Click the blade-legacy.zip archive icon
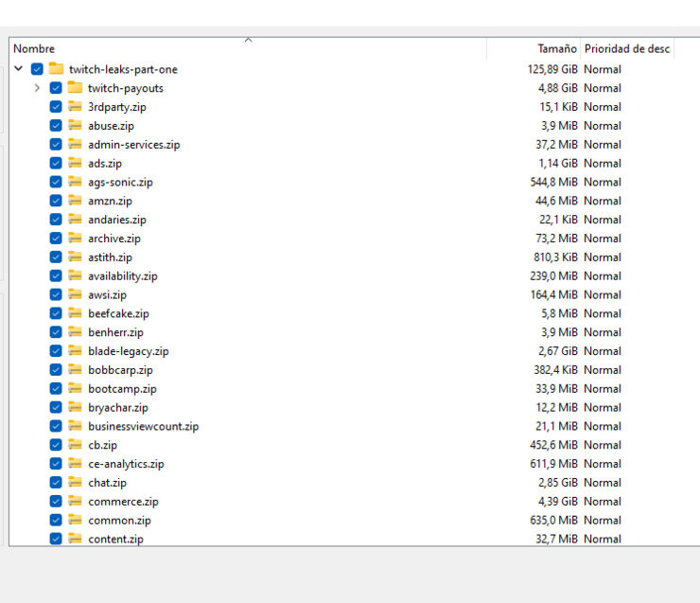 point(75,351)
